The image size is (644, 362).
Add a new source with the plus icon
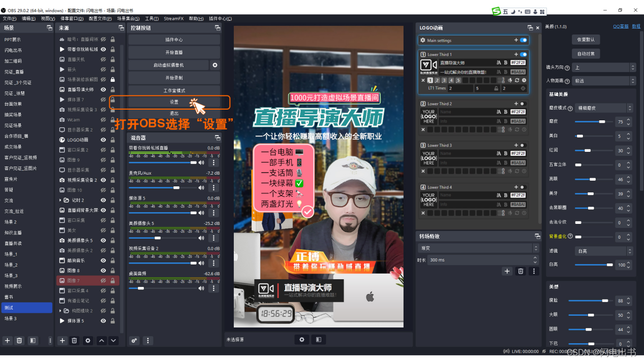(x=62, y=340)
